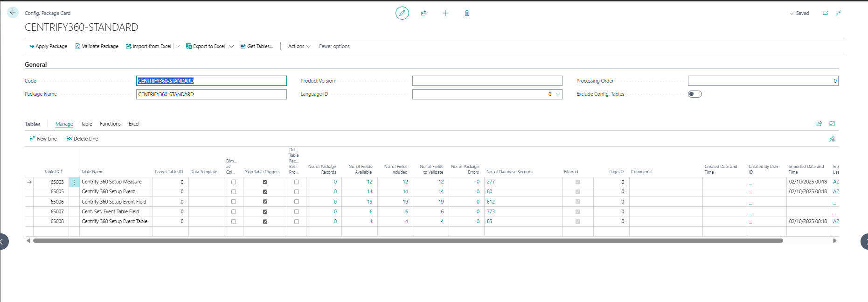Image resolution: width=868 pixels, height=302 pixels.
Task: Check Dimensions as Columns for Centrify 360 Setup Event
Action: [234, 192]
